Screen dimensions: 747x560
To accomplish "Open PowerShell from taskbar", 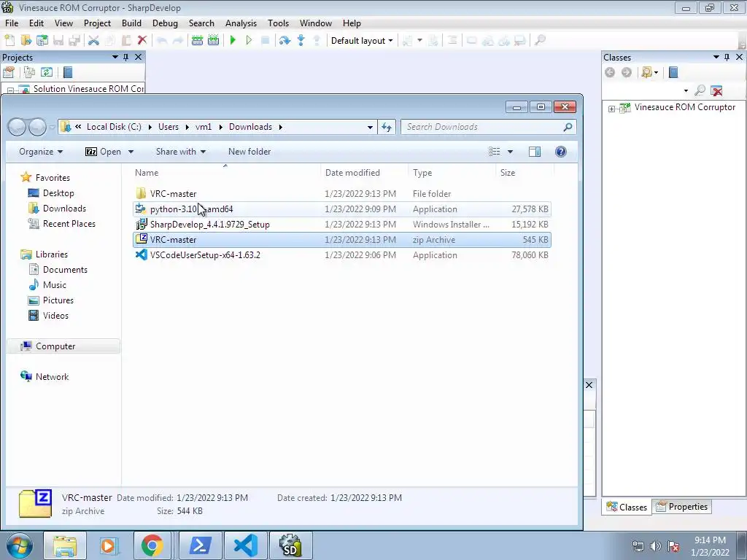I will pyautogui.click(x=200, y=545).
